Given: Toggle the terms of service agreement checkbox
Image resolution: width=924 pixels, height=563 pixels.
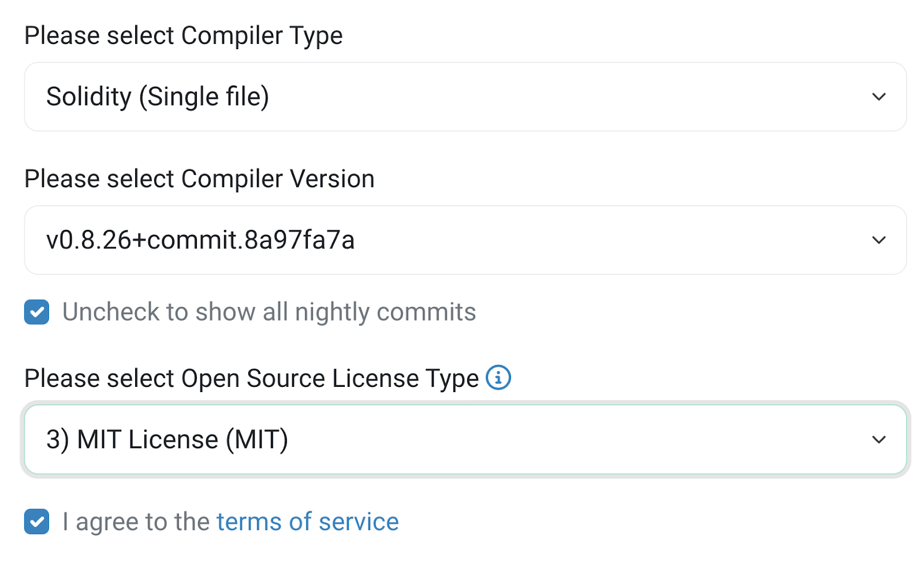Looking at the screenshot, I should tap(37, 522).
